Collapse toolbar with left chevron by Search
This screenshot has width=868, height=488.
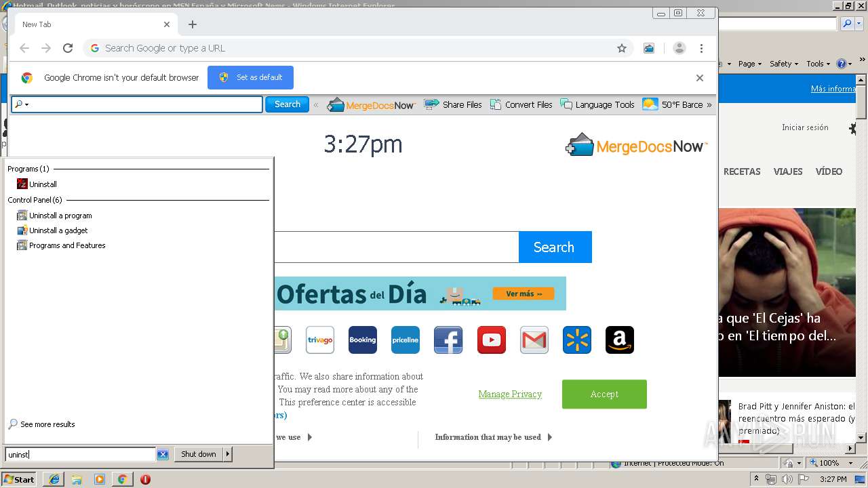pyautogui.click(x=316, y=105)
